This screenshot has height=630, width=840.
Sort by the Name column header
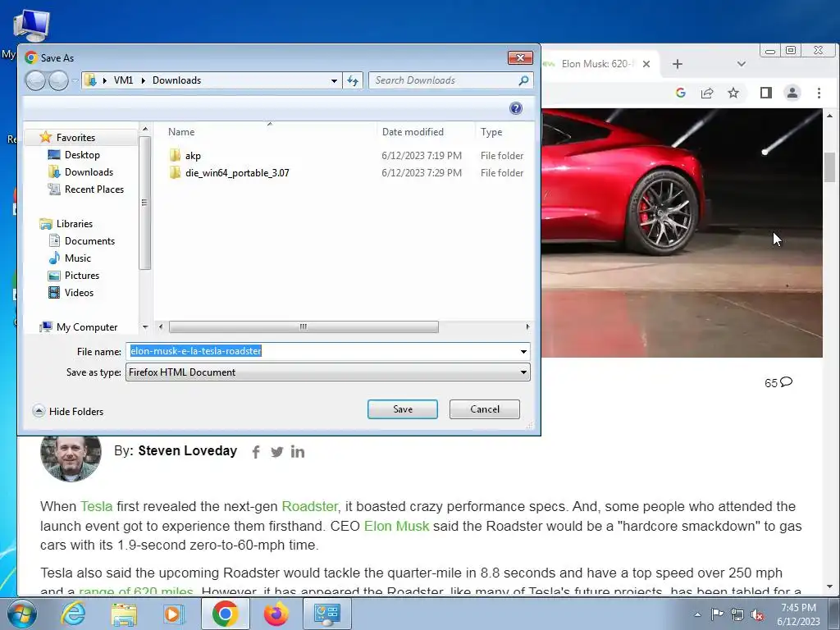(181, 132)
